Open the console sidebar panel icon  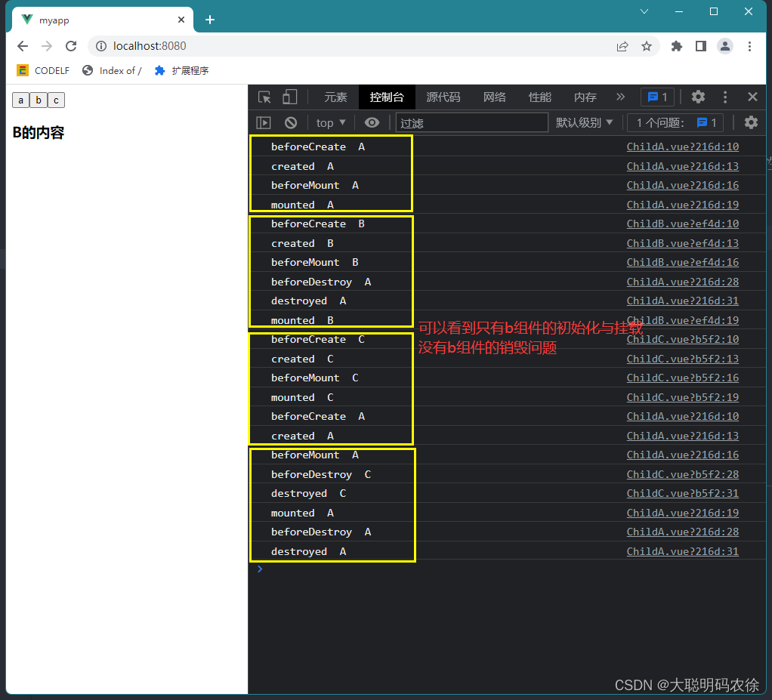[264, 122]
